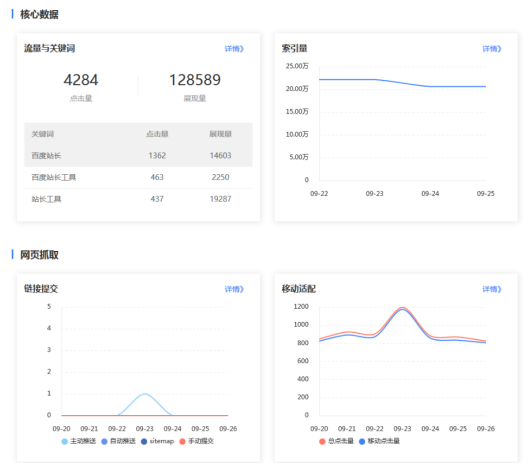Click the 19287 impressions cell

tap(220, 199)
